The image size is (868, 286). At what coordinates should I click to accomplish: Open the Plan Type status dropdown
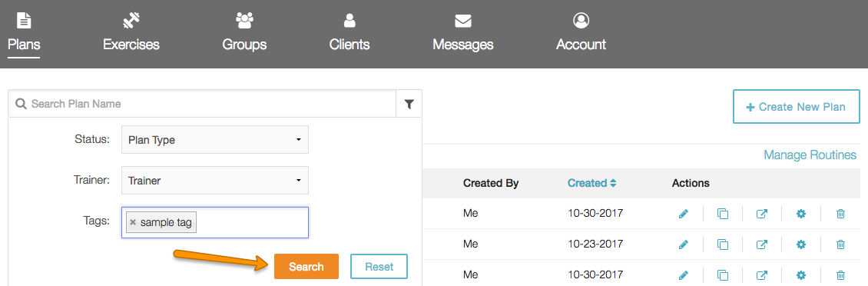215,140
